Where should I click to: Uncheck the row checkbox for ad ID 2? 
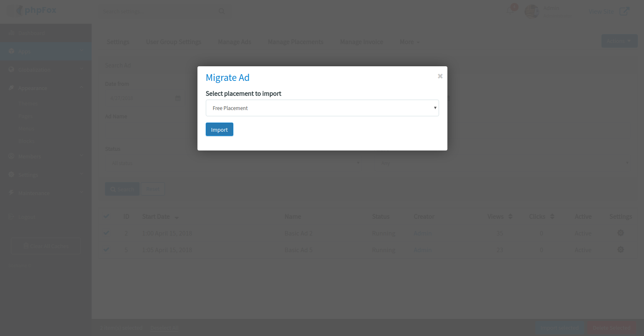[x=106, y=233]
